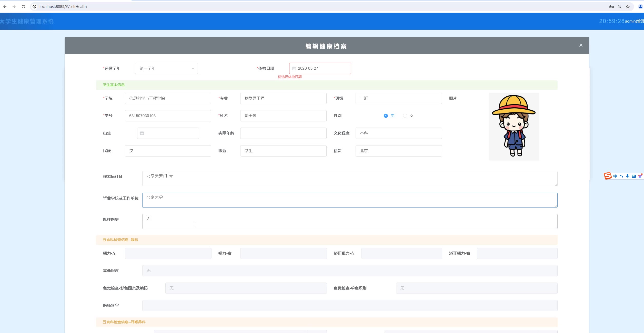Bookmark this page with star icon
This screenshot has height=333, width=644.
click(x=628, y=7)
